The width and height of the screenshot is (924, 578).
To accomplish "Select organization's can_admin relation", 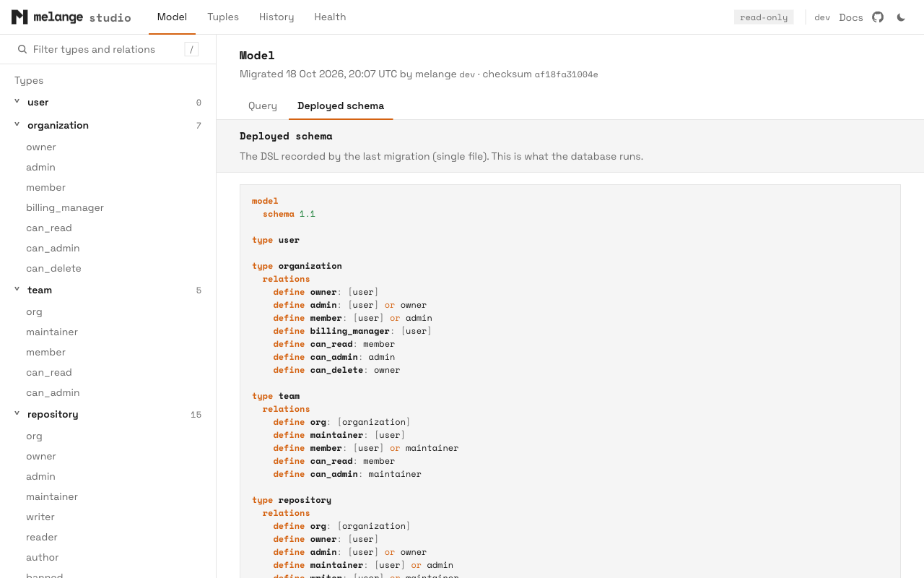I will [x=53, y=249].
